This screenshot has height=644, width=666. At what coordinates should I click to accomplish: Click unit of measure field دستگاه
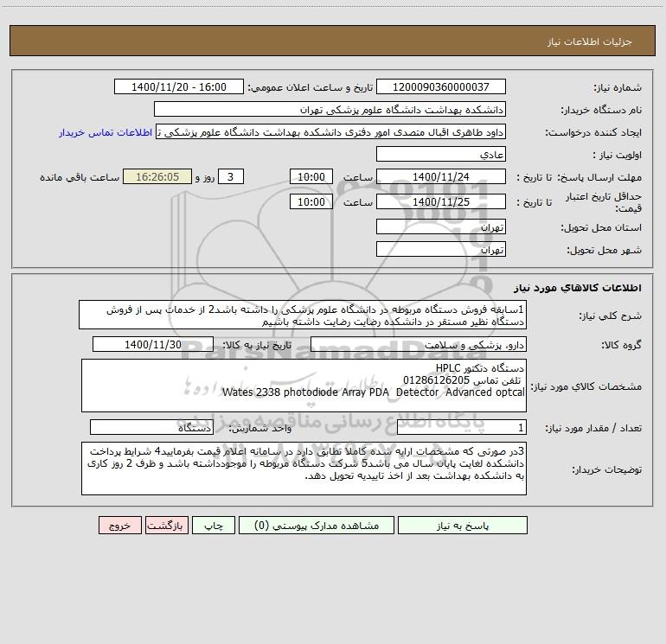[x=151, y=428]
